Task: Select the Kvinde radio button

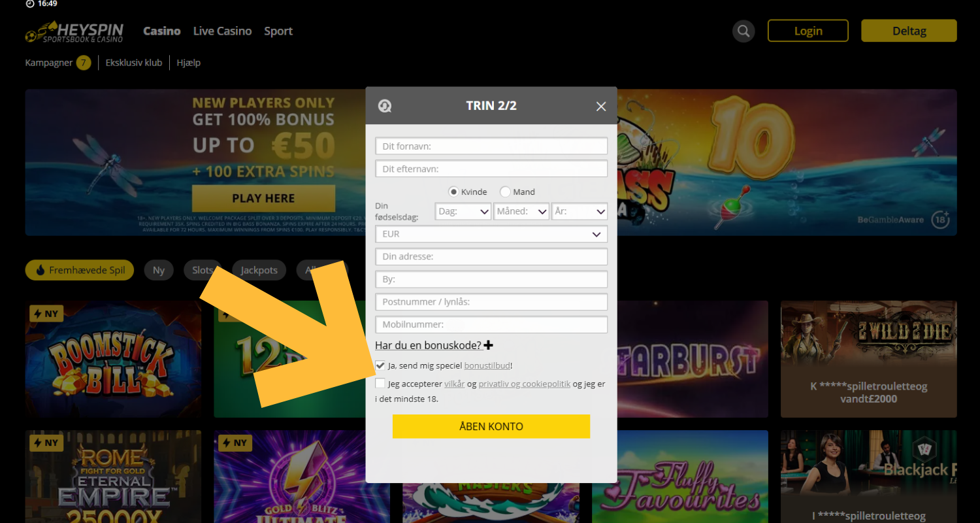Action: coord(453,192)
